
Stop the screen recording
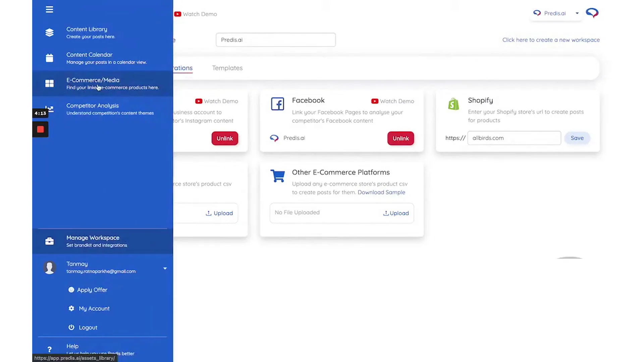point(40,129)
